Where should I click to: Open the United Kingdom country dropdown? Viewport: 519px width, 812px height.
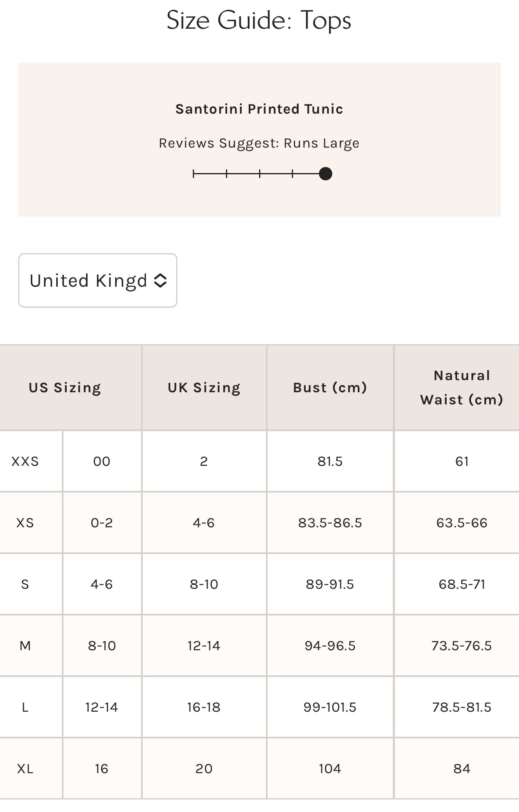97,281
